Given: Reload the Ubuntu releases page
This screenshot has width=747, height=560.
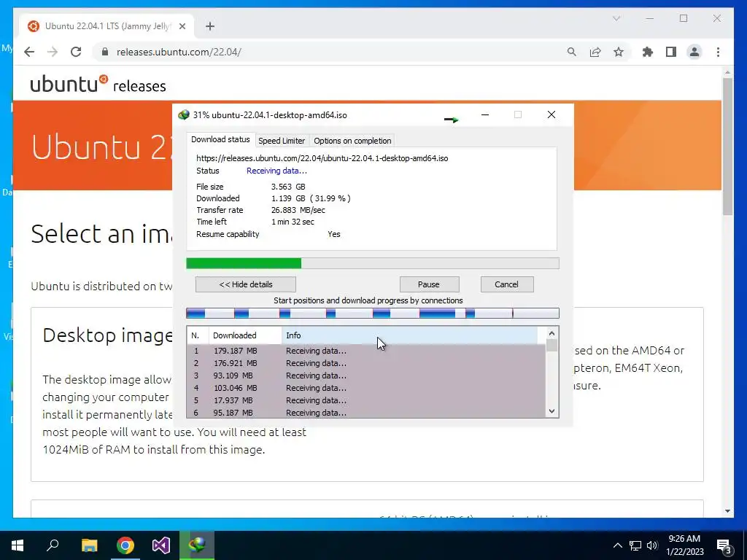Looking at the screenshot, I should pos(76,52).
